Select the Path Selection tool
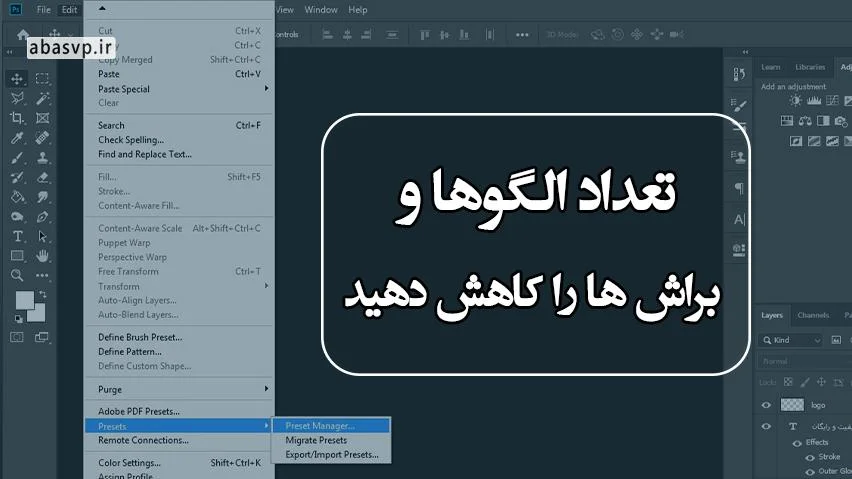The width and height of the screenshot is (852, 479). pos(42,236)
